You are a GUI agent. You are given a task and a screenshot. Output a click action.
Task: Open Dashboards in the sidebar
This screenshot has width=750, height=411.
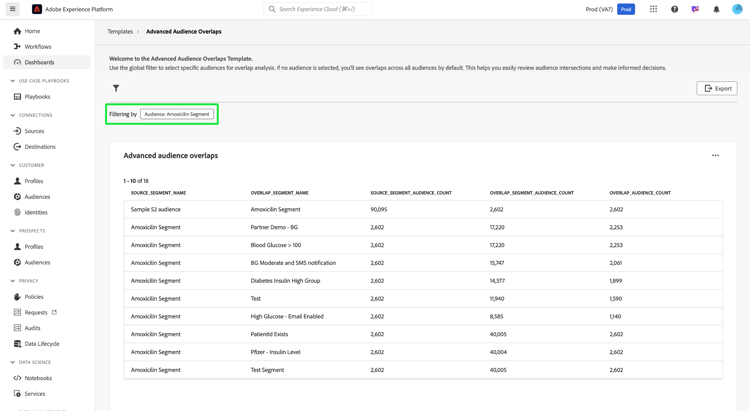click(x=39, y=62)
